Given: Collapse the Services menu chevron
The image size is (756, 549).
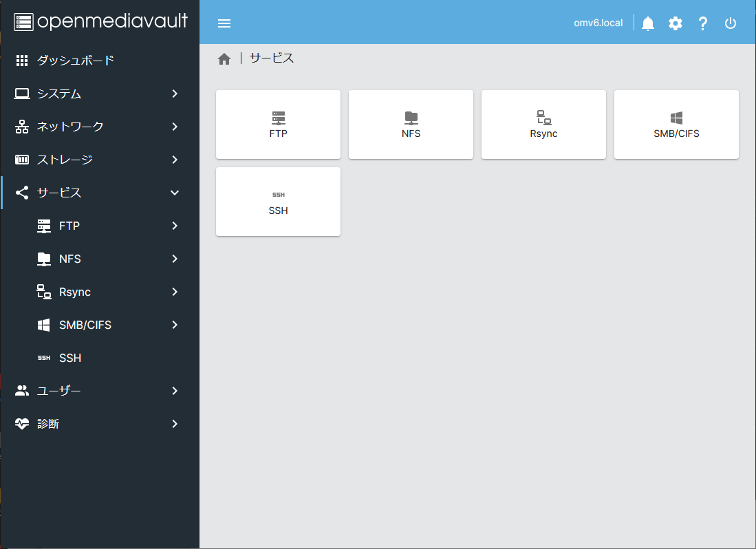Looking at the screenshot, I should [175, 193].
